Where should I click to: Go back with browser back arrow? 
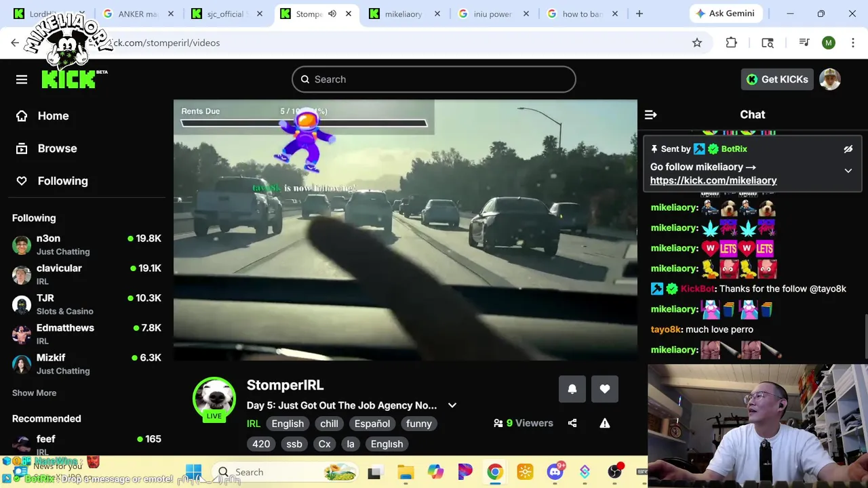point(15,43)
